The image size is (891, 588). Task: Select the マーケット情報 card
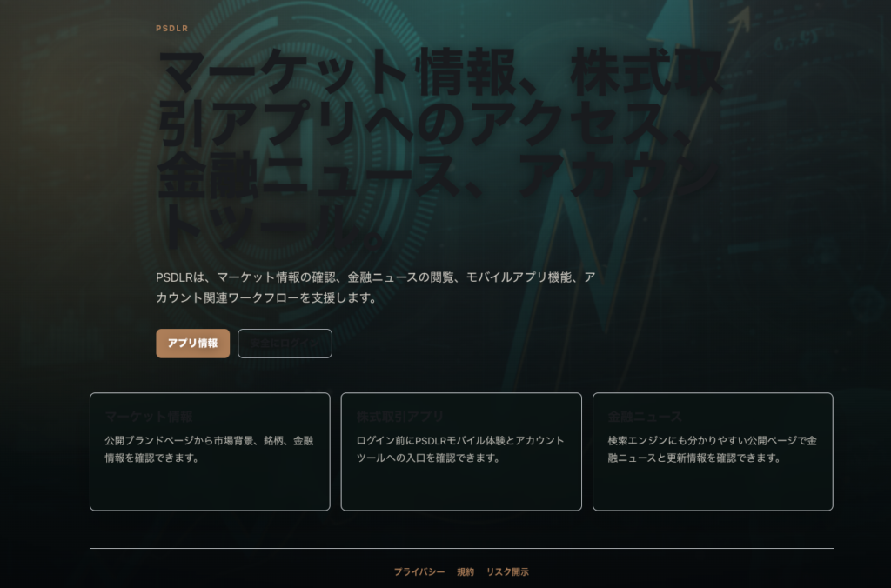pos(210,451)
